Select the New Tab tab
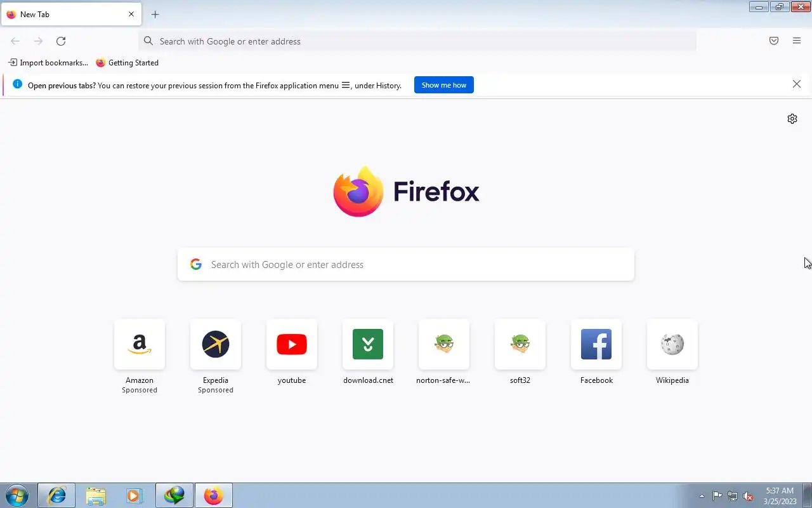812x508 pixels. 71,14
